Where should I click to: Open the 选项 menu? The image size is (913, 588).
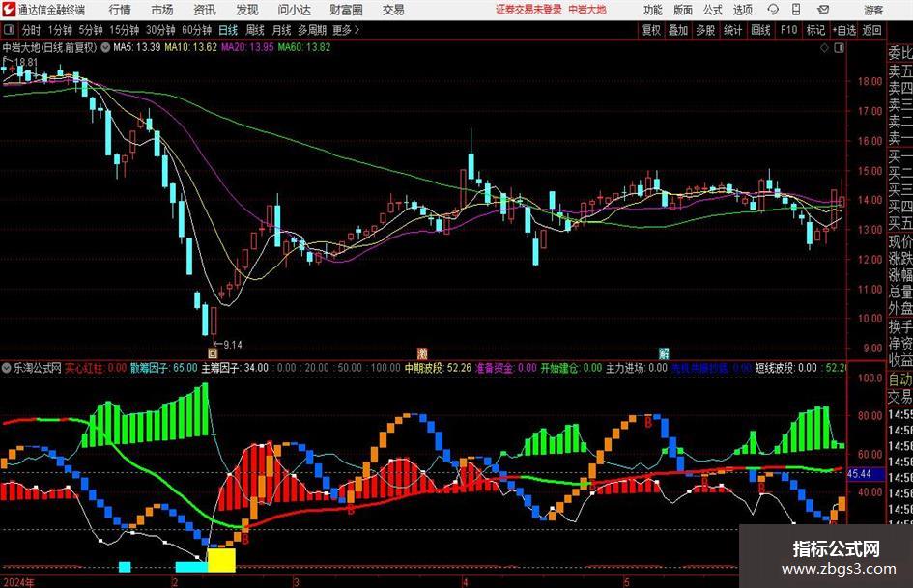pyautogui.click(x=742, y=10)
